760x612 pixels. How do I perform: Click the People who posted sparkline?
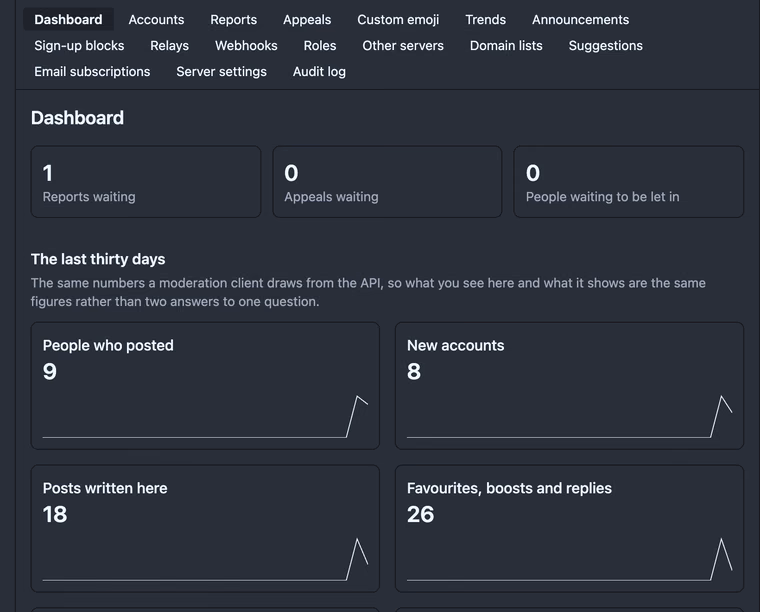(205, 417)
